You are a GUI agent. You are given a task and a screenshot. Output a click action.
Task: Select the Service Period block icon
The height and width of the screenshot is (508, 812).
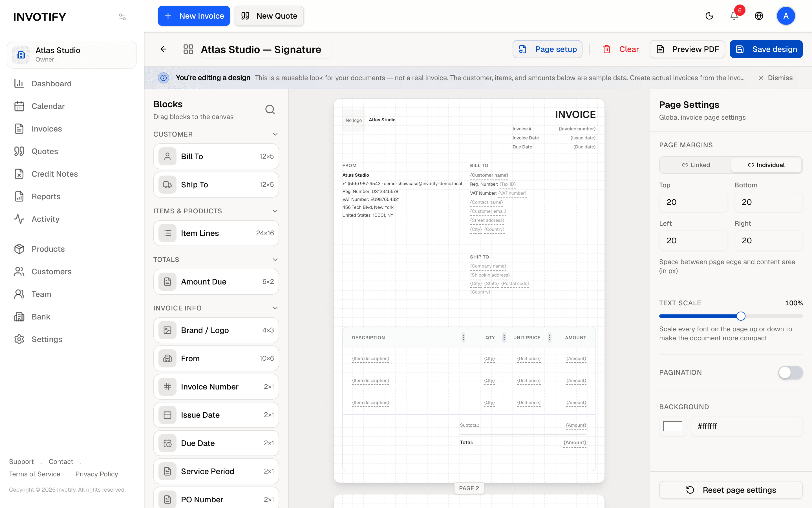pyautogui.click(x=167, y=471)
